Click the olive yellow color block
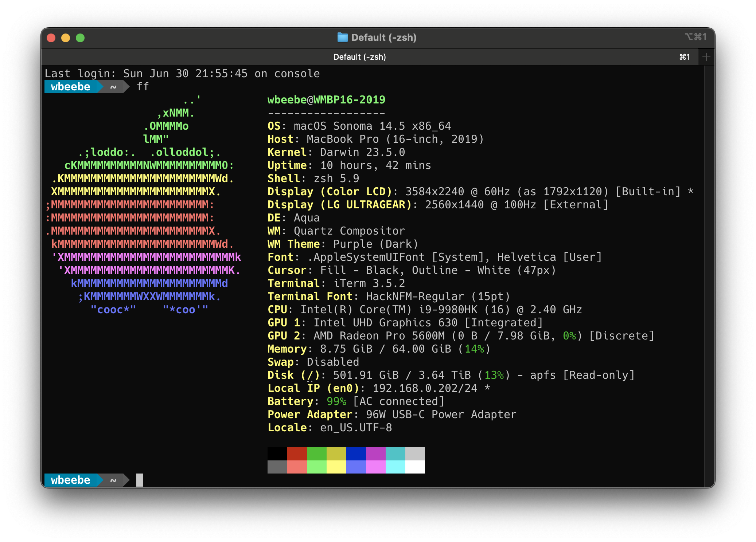 point(336,454)
